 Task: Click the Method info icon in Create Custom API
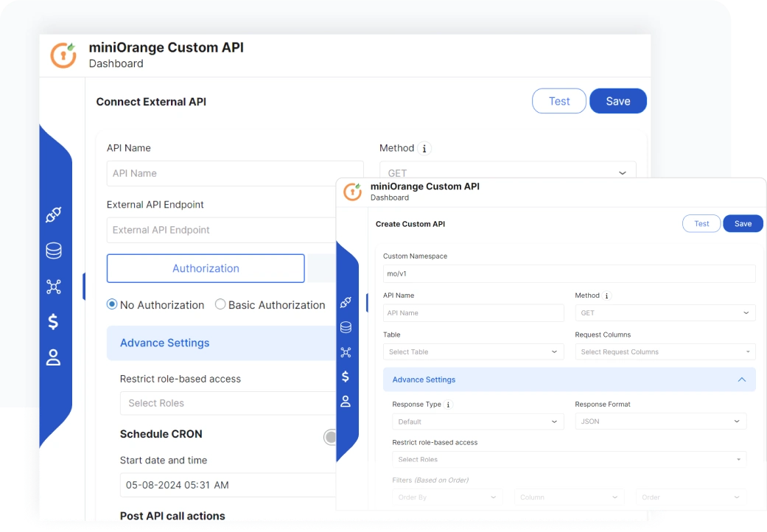point(606,295)
